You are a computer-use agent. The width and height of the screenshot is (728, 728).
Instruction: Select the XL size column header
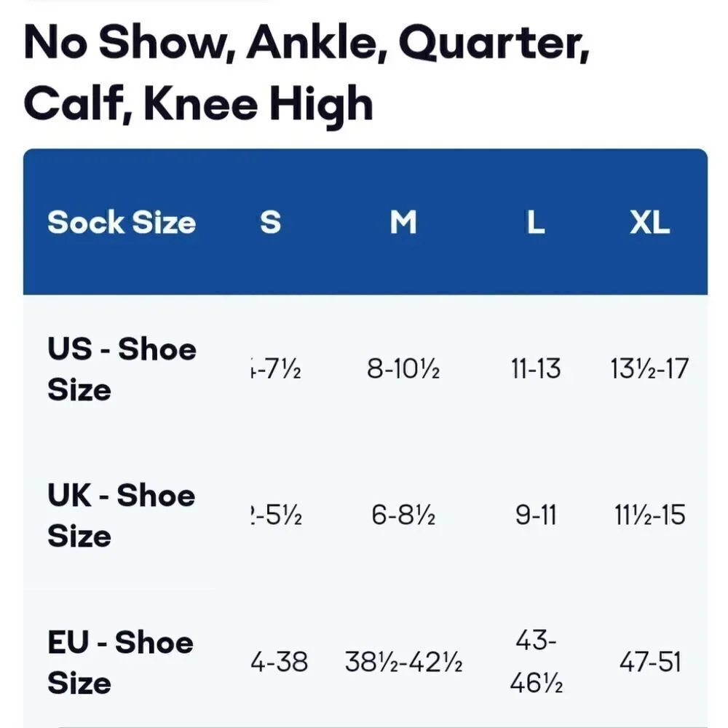click(x=649, y=222)
